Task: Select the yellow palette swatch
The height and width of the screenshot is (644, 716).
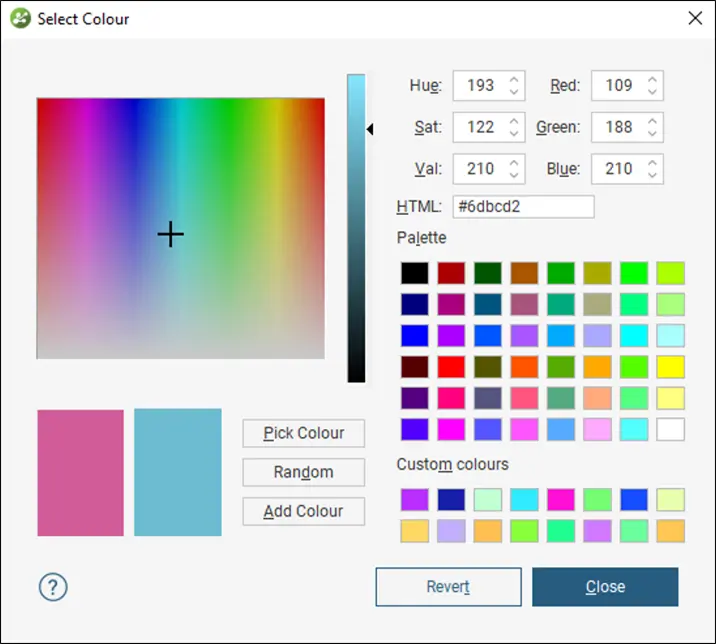Action: [670, 367]
